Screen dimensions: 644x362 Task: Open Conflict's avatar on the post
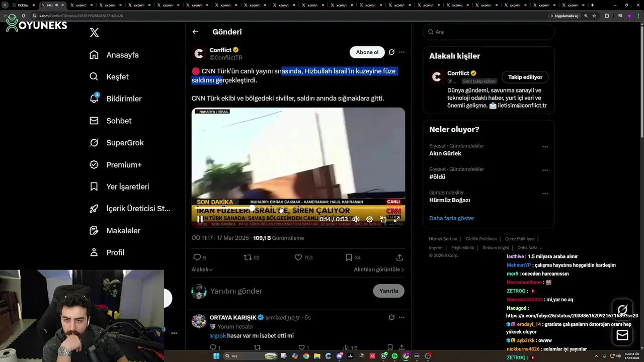click(x=199, y=54)
